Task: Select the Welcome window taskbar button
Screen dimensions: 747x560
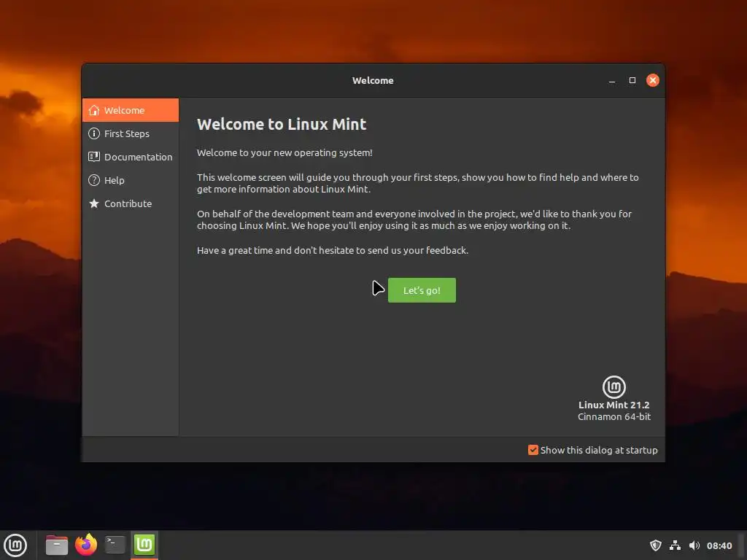Action: [x=144, y=545]
